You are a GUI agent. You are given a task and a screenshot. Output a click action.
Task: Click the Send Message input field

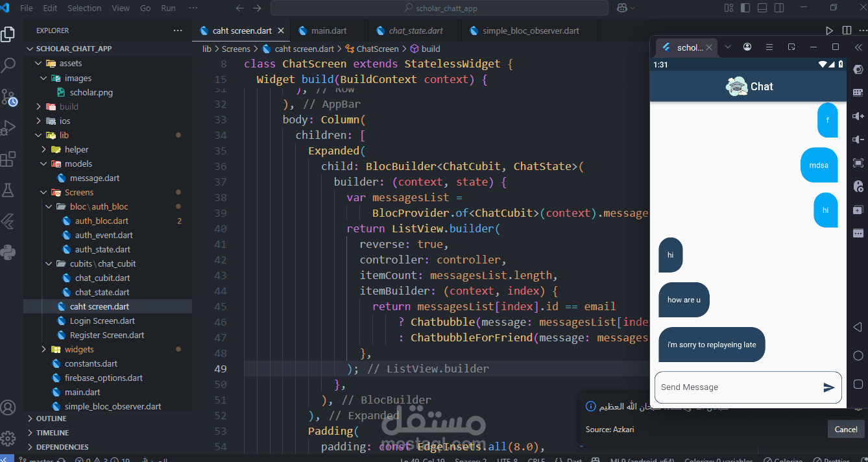coord(736,387)
